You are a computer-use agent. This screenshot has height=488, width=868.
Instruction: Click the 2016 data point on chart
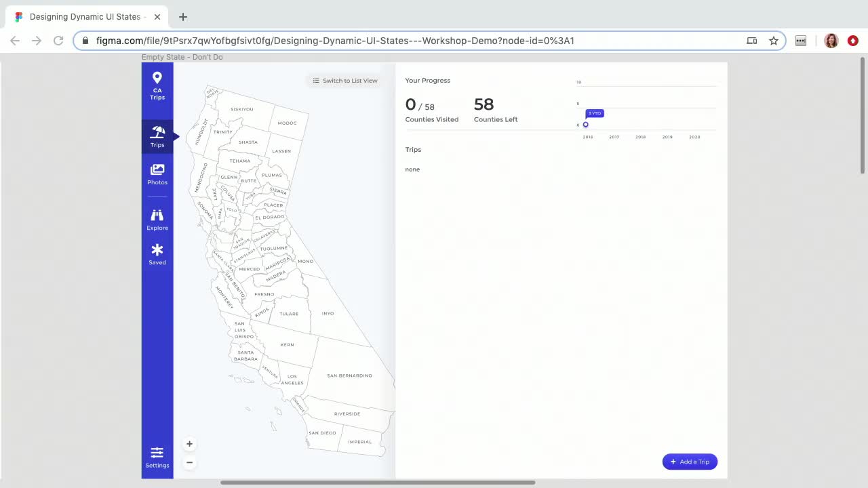pyautogui.click(x=586, y=125)
